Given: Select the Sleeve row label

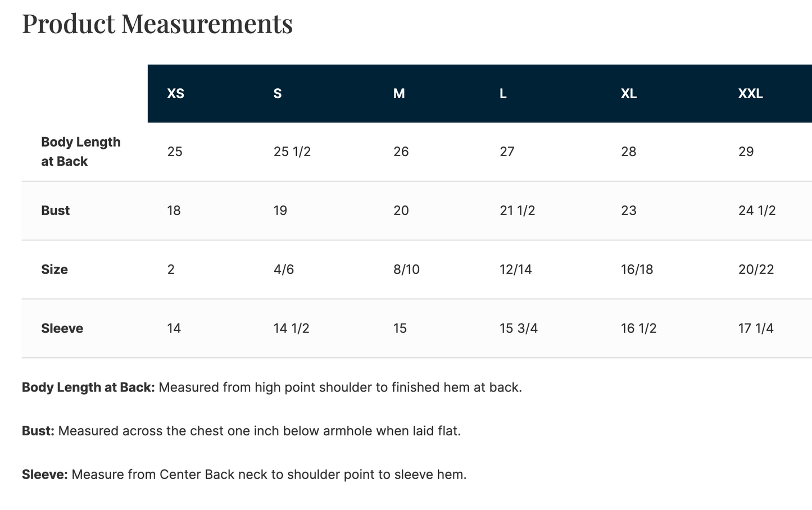Looking at the screenshot, I should 62,329.
